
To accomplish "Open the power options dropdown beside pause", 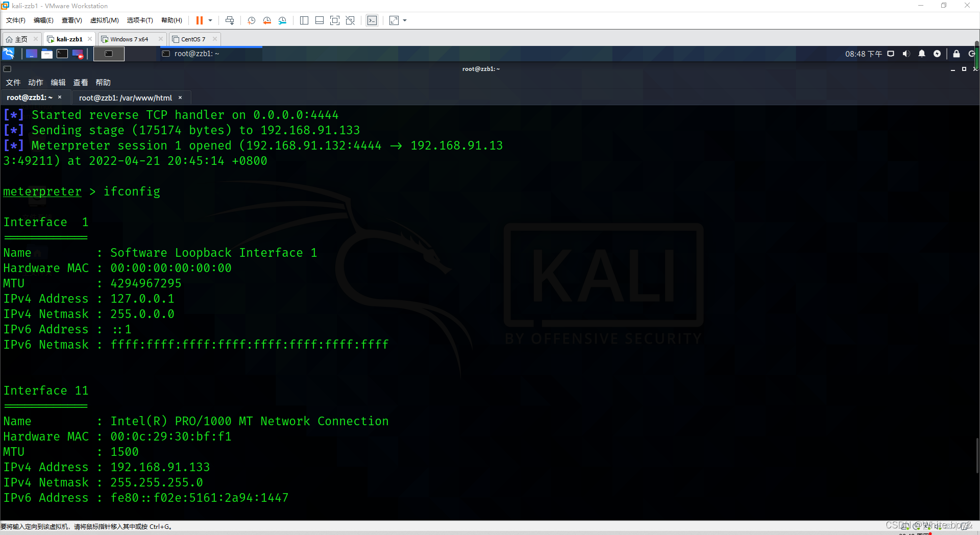I will (x=210, y=20).
